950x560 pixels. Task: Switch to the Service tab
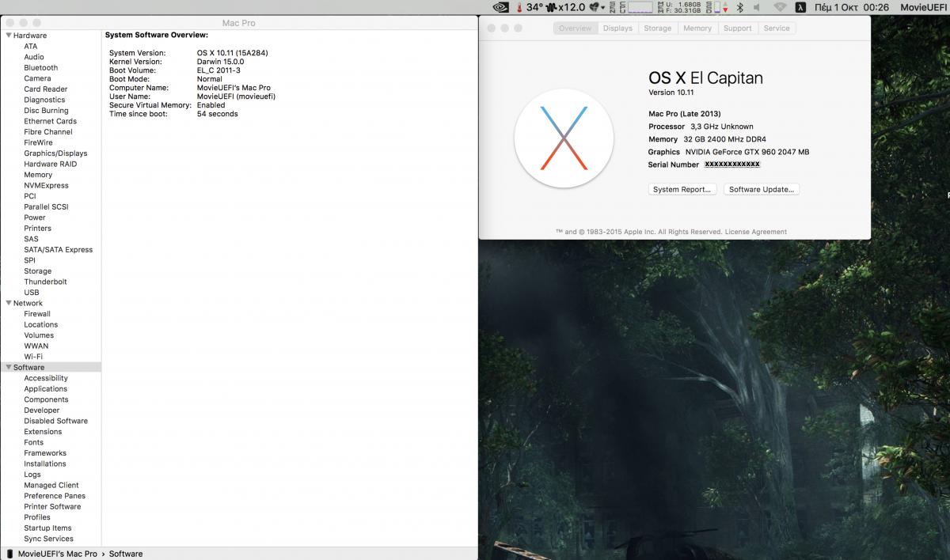(x=777, y=28)
